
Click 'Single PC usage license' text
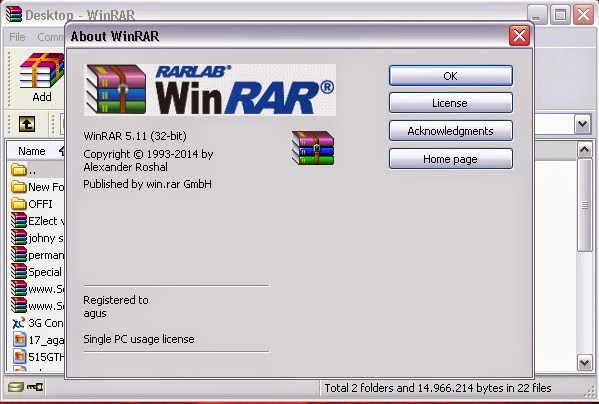139,339
